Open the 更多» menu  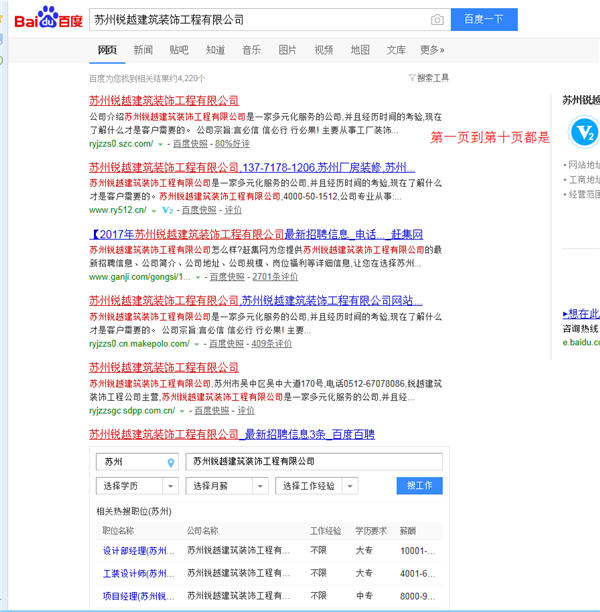(x=432, y=50)
